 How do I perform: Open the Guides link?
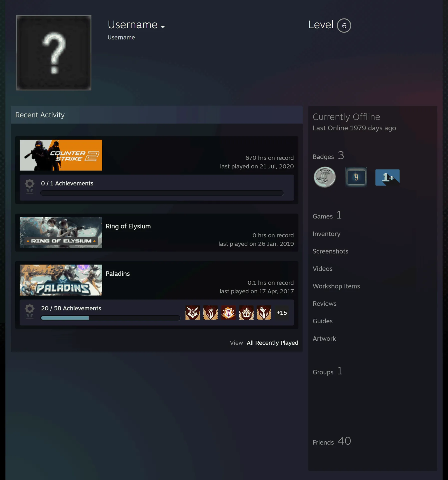[323, 321]
